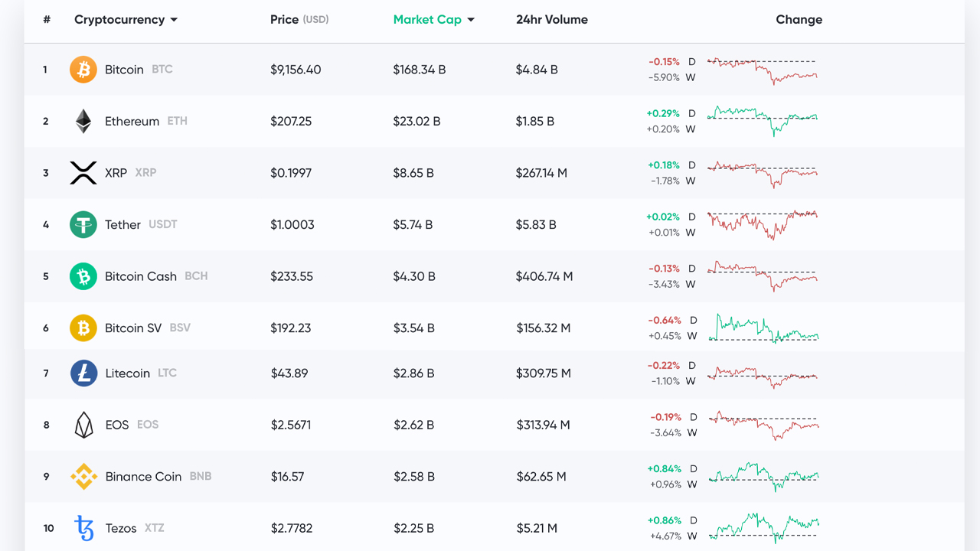Click the Bitcoin orange logo icon
Viewport: 980px width, 551px height.
(x=83, y=70)
